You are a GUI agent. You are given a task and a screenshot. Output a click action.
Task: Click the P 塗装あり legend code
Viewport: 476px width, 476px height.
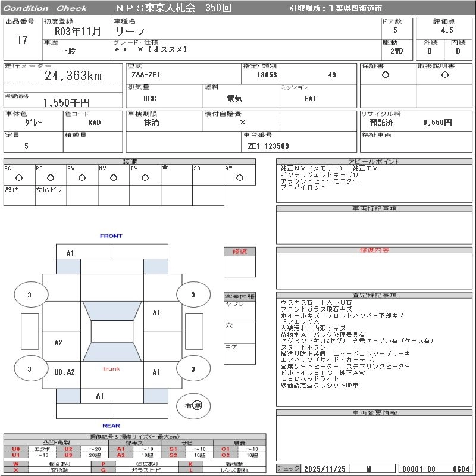[103, 464]
